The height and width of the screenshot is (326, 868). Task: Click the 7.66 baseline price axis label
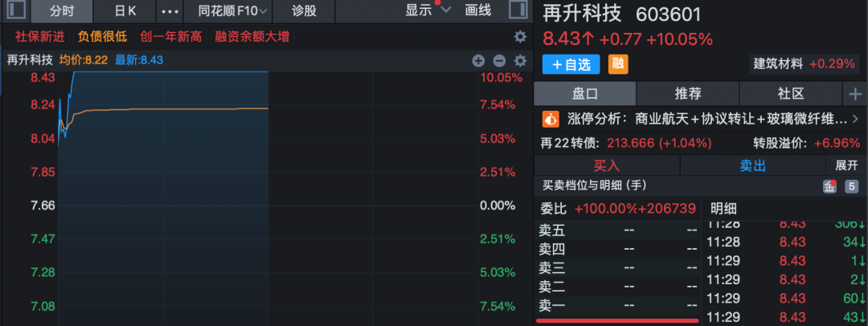(x=43, y=206)
